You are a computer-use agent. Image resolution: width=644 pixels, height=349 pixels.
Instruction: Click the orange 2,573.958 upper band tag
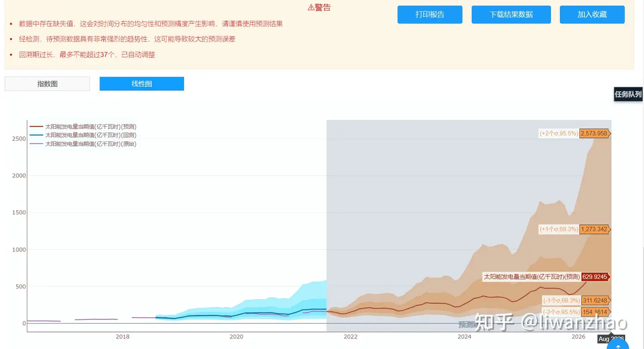[594, 133]
